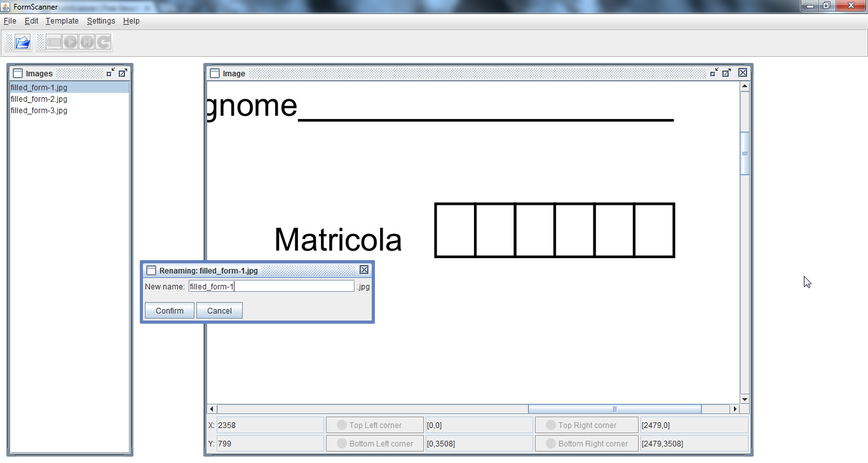Click the last Matricola digit box
Viewport: 868px width, 463px height.
654,230
